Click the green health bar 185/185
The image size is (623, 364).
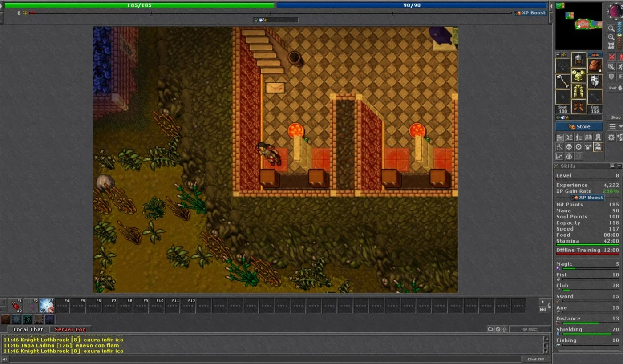[x=139, y=5]
